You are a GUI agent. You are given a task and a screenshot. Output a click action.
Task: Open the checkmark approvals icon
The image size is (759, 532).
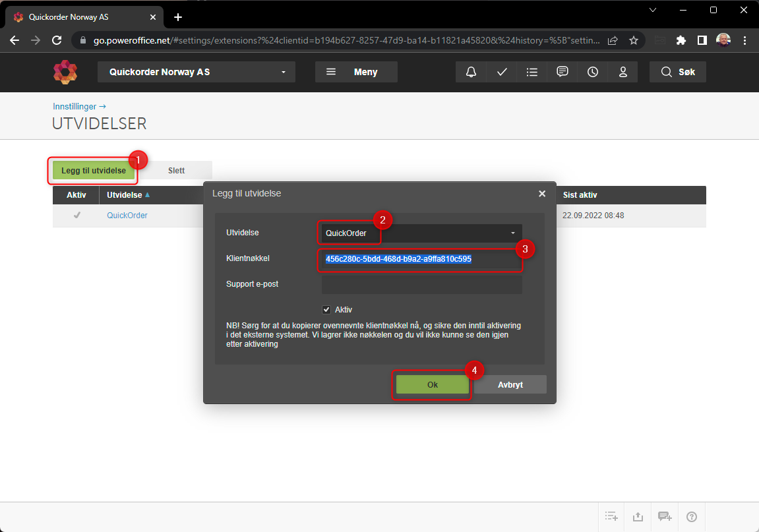[x=502, y=72]
